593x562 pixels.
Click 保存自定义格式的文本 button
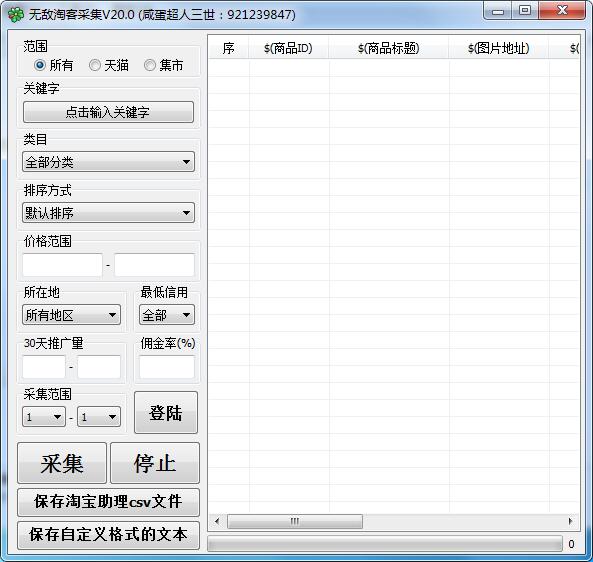(108, 535)
